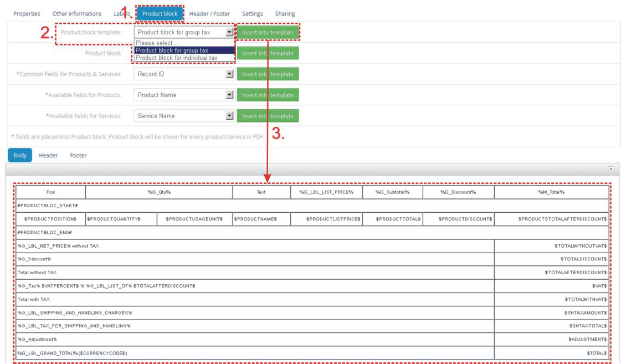The image size is (621, 364).
Task: Switch to the Header editor tab
Action: tap(48, 155)
